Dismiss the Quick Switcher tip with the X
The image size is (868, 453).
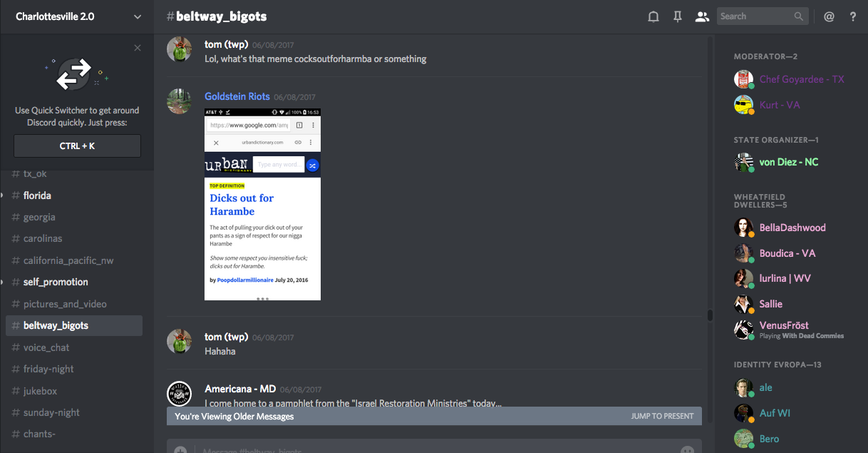tap(138, 48)
